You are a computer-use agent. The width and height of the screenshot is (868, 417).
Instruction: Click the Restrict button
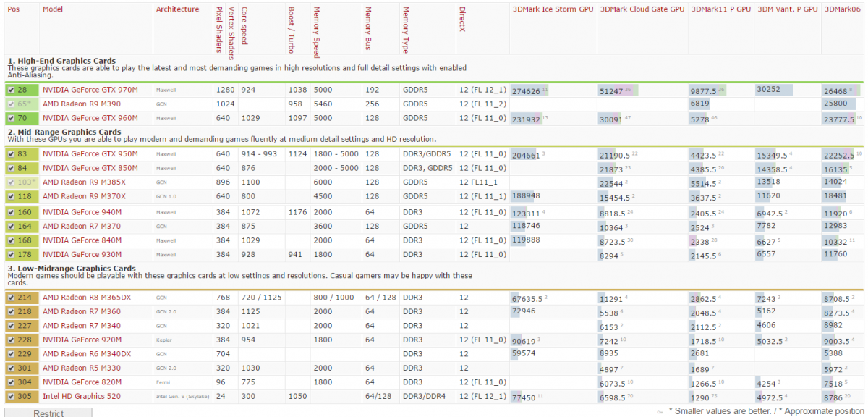(x=48, y=413)
